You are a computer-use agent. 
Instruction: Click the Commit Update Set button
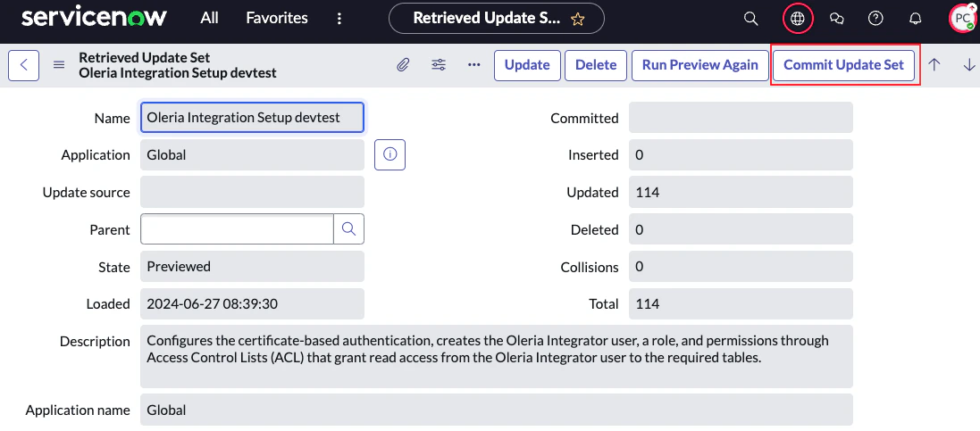[843, 65]
